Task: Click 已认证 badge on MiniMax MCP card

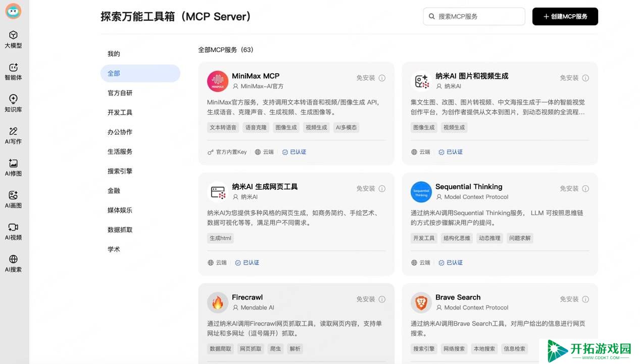Action: [x=294, y=152]
